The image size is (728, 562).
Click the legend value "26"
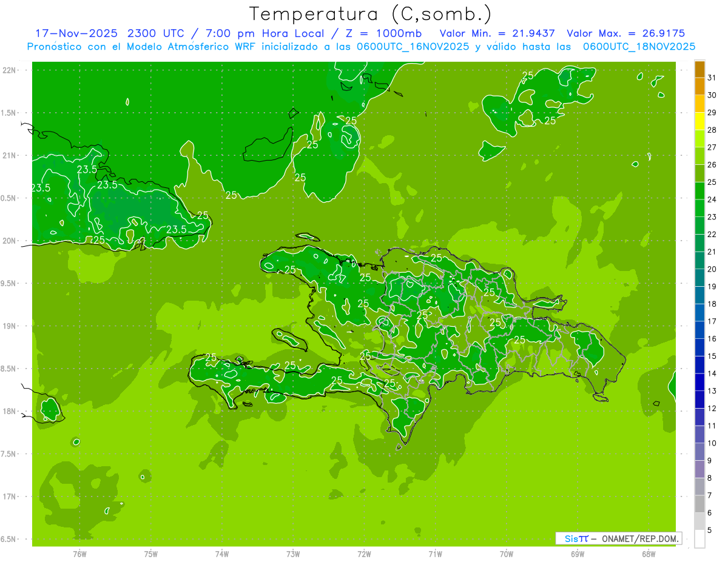pos(712,165)
